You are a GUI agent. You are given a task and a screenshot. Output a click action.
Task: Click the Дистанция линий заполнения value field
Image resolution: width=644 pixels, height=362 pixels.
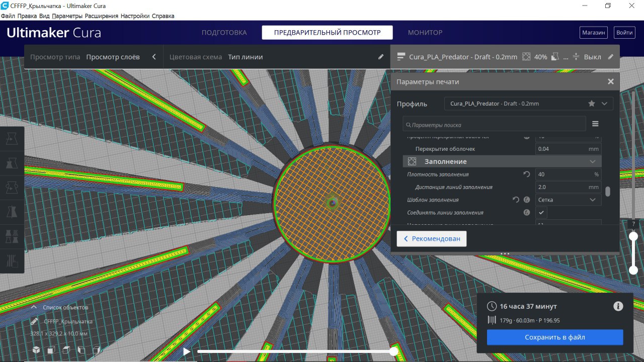[569, 187]
